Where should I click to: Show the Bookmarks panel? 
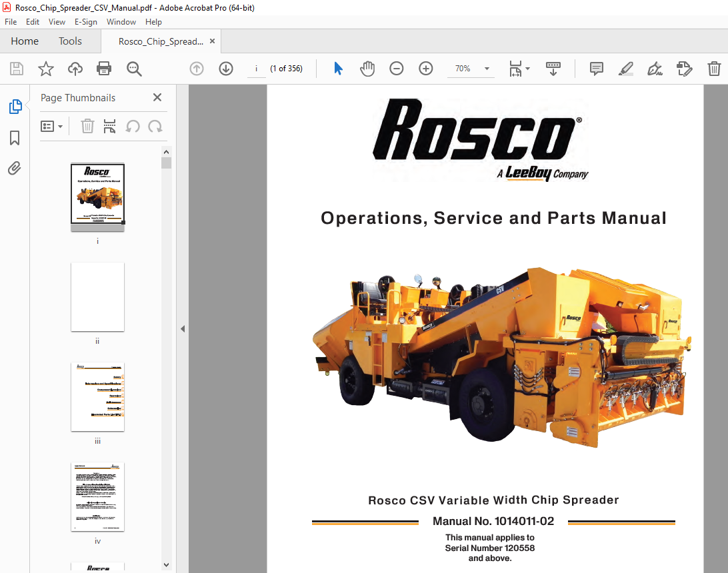pos(15,138)
